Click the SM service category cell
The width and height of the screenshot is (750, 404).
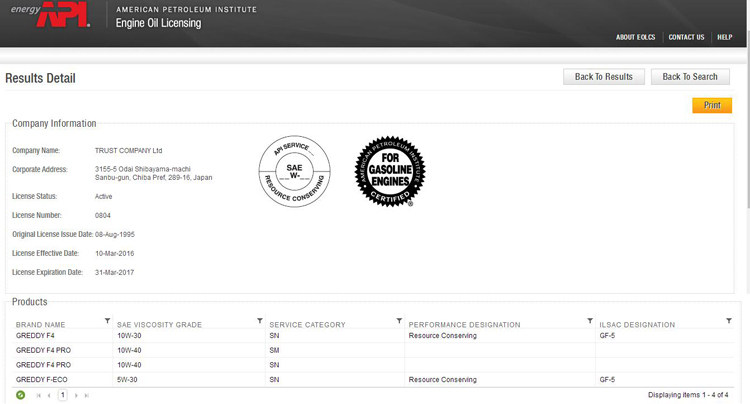274,350
